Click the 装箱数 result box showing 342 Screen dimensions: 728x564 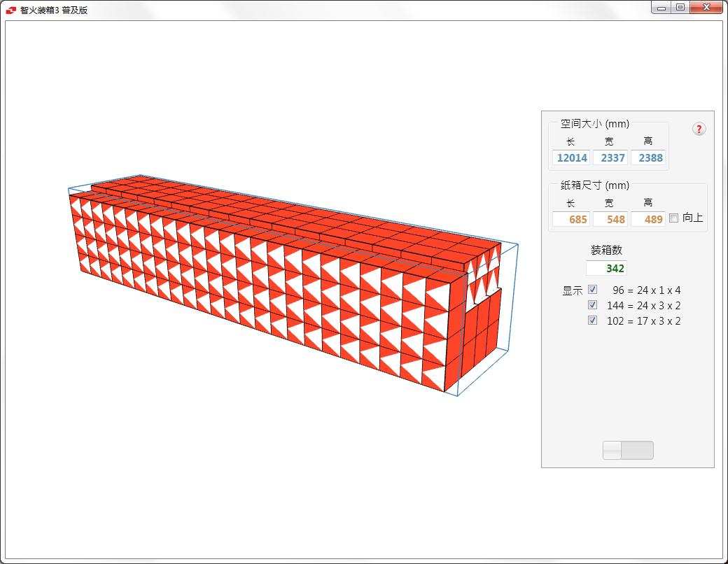606,268
